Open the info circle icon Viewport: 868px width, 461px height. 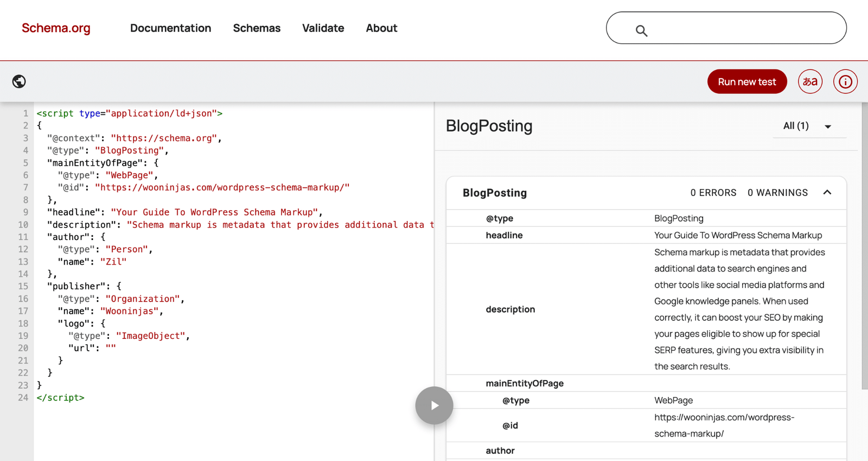click(845, 81)
